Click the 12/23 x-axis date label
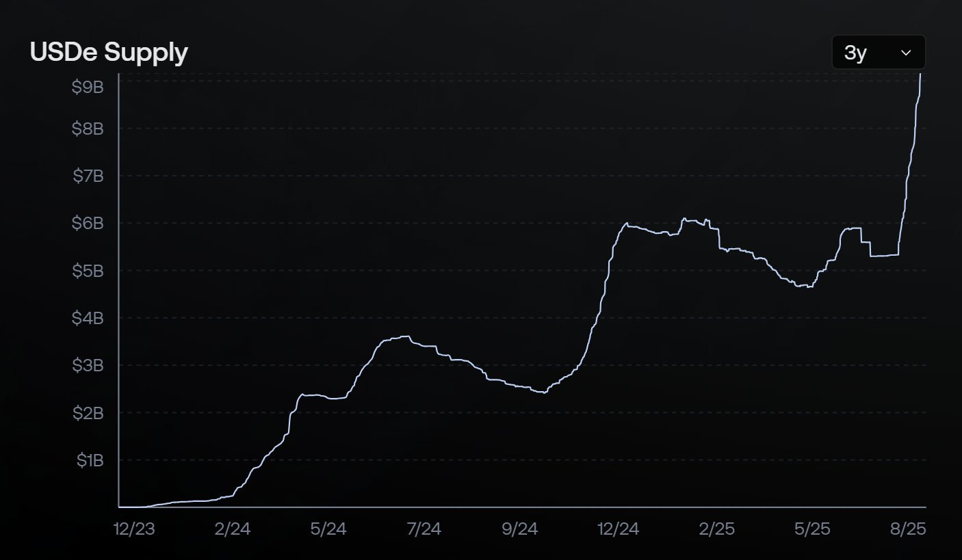 point(135,529)
